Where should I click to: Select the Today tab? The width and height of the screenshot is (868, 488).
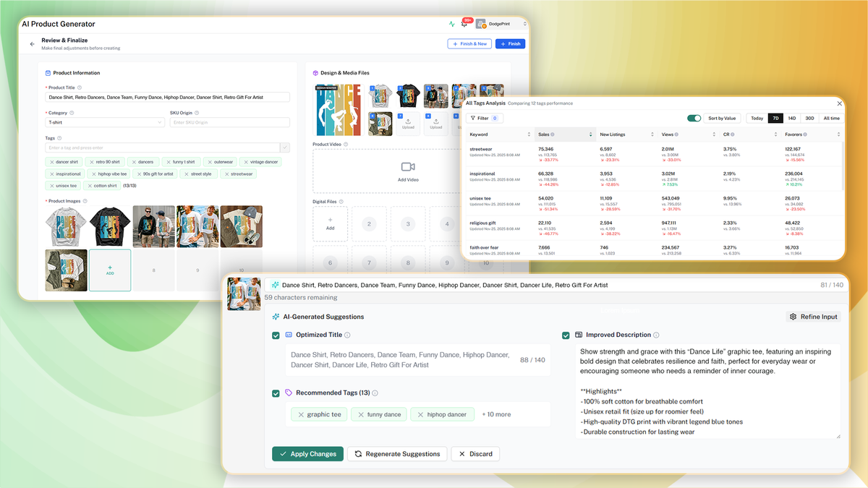tap(757, 118)
